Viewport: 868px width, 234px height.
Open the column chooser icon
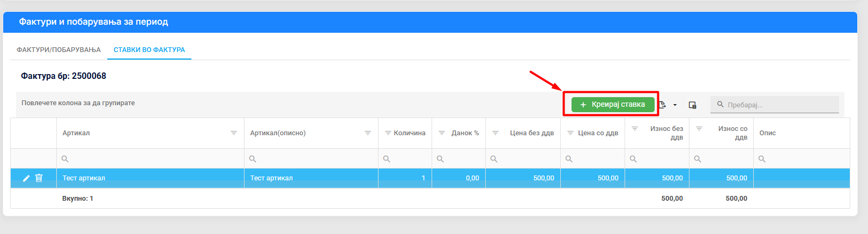coord(692,105)
